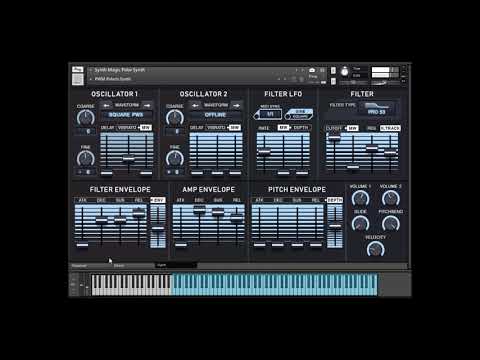Select next Oscillator 1 waveform arrow

tap(147, 106)
